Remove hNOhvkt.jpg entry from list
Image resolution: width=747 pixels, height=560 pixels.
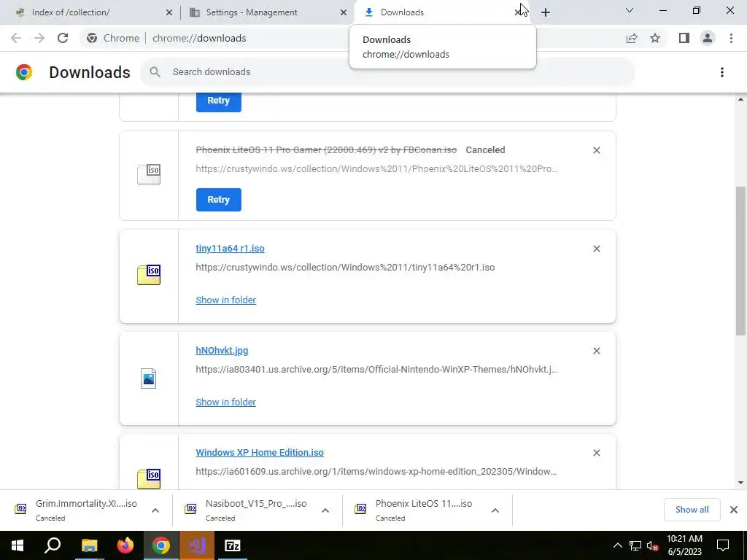coord(597,351)
